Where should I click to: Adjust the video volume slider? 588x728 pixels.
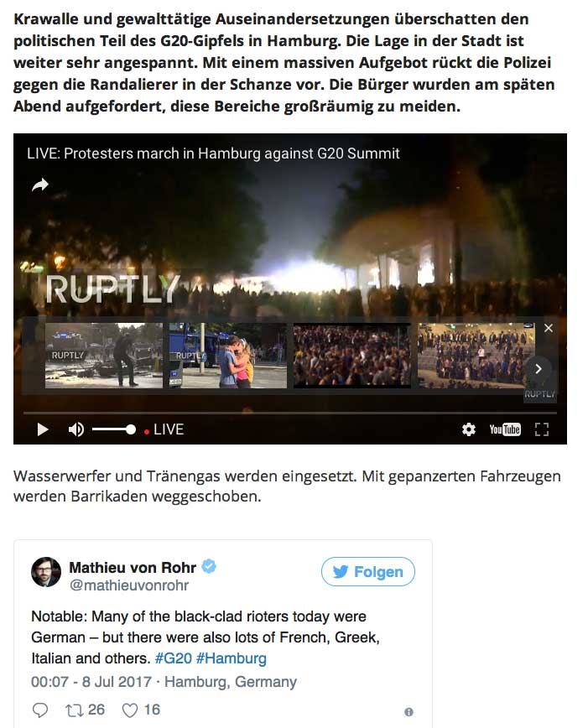(114, 429)
